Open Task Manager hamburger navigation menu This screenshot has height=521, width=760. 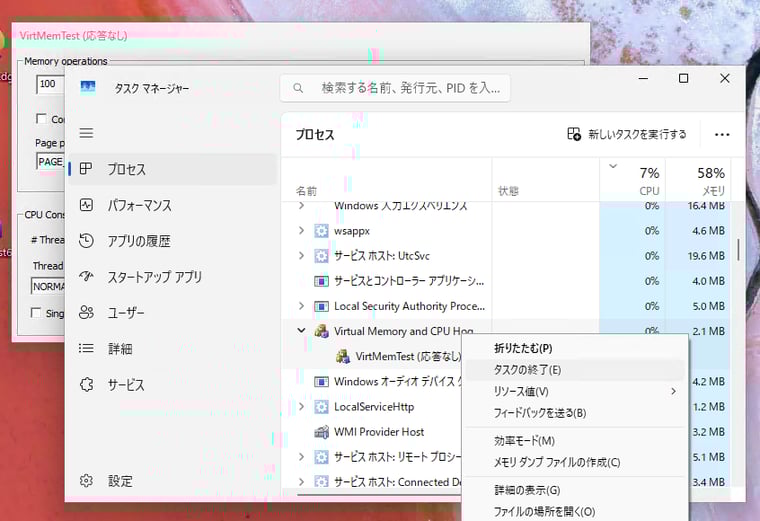[x=86, y=133]
